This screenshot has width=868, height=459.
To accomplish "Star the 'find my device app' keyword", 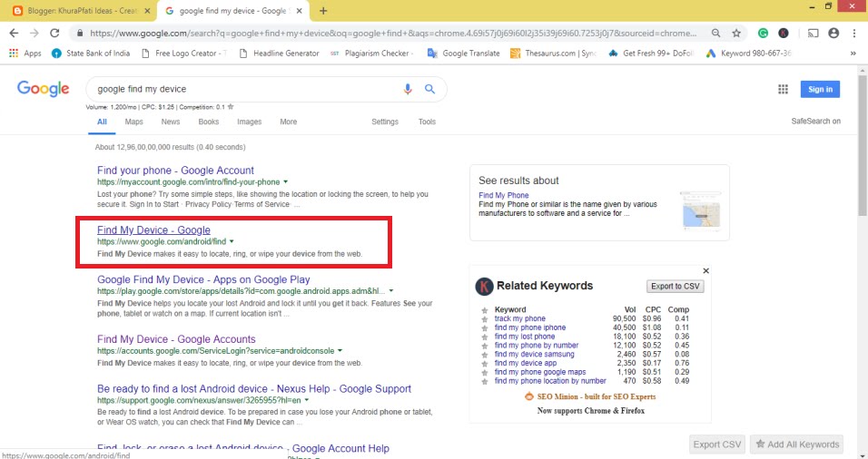I will tap(484, 364).
